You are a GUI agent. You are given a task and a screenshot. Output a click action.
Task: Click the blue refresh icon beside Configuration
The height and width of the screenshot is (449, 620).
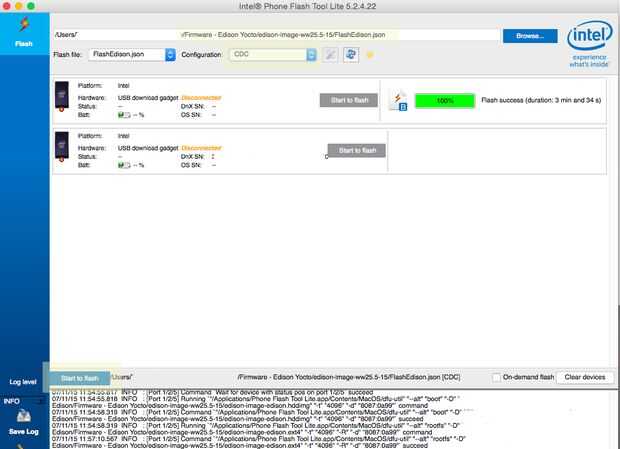coord(351,55)
